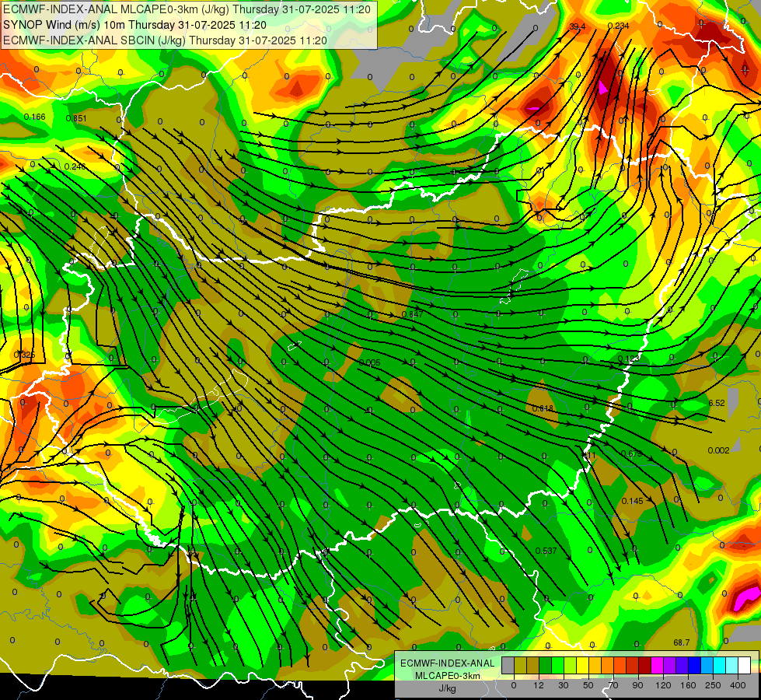Click the map value 0.325
761x700 pixels.
click(x=24, y=355)
